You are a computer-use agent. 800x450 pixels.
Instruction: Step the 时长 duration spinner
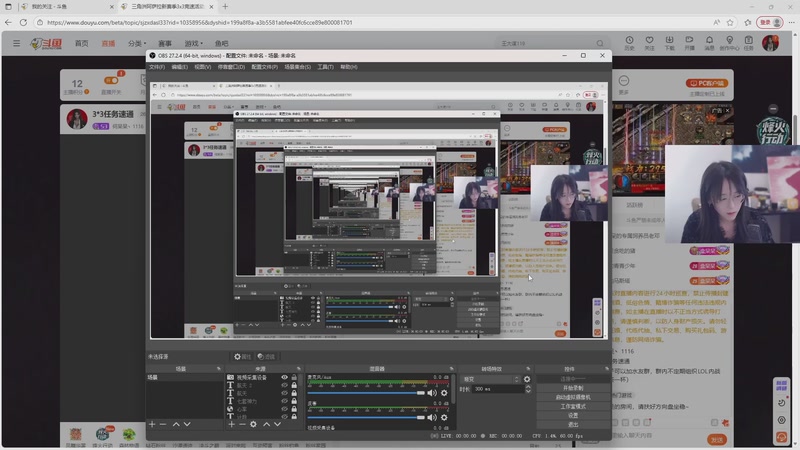528,389
